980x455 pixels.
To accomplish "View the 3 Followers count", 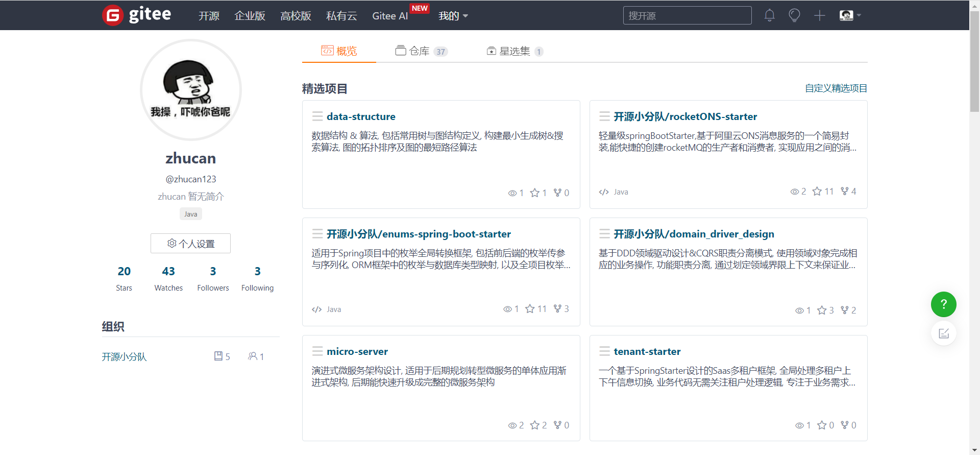I will coord(213,278).
